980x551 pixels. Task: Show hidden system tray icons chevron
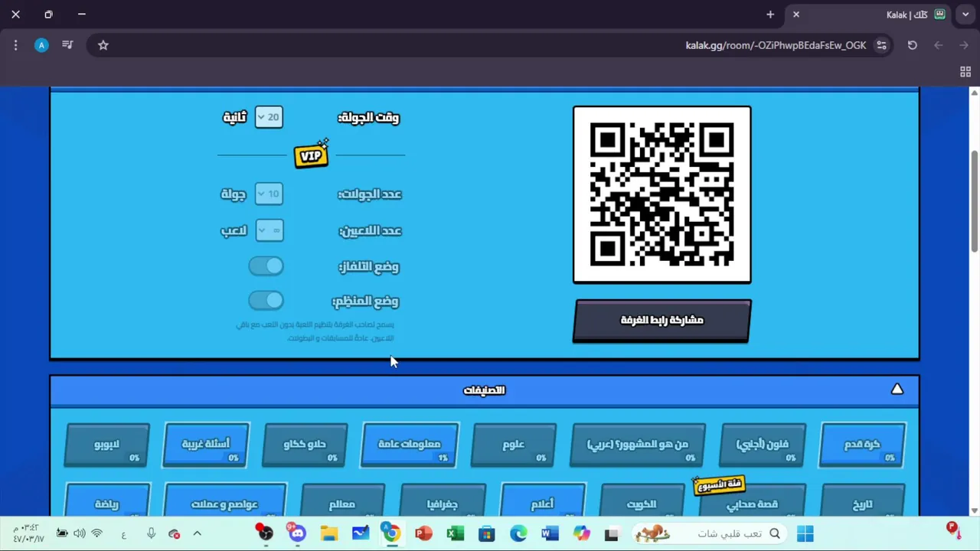tap(197, 533)
